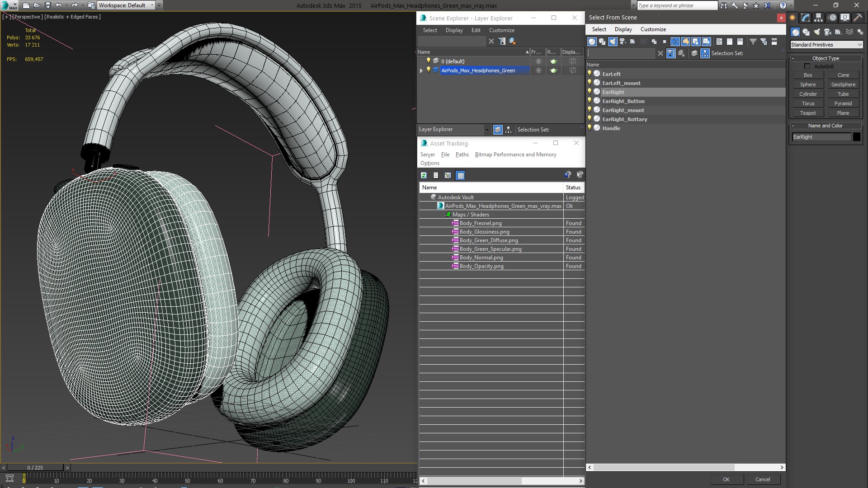Open Display menu in Select From Scene

point(623,29)
